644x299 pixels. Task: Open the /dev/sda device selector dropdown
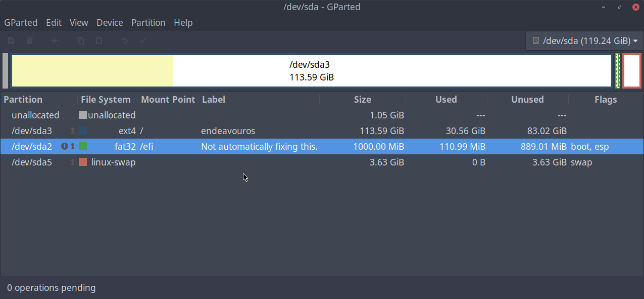pyautogui.click(x=584, y=40)
